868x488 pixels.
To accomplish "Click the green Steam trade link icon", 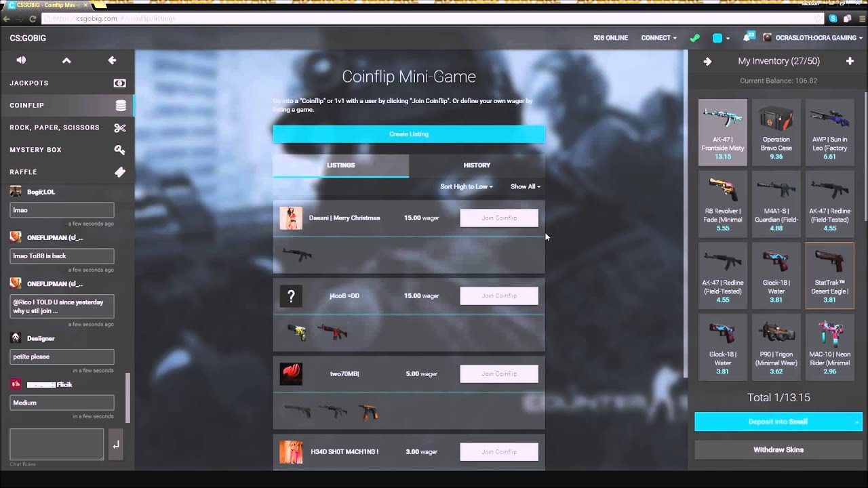I will coord(695,38).
